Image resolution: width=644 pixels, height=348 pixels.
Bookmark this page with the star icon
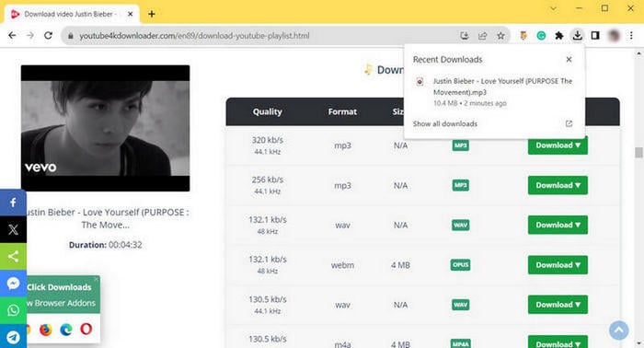tap(500, 36)
